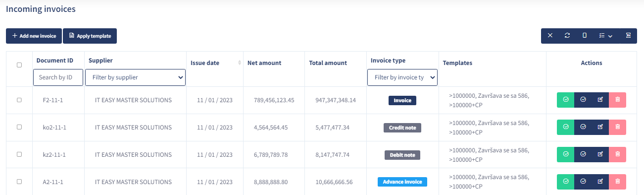Open the Filter by supplier dropdown

pos(135,77)
